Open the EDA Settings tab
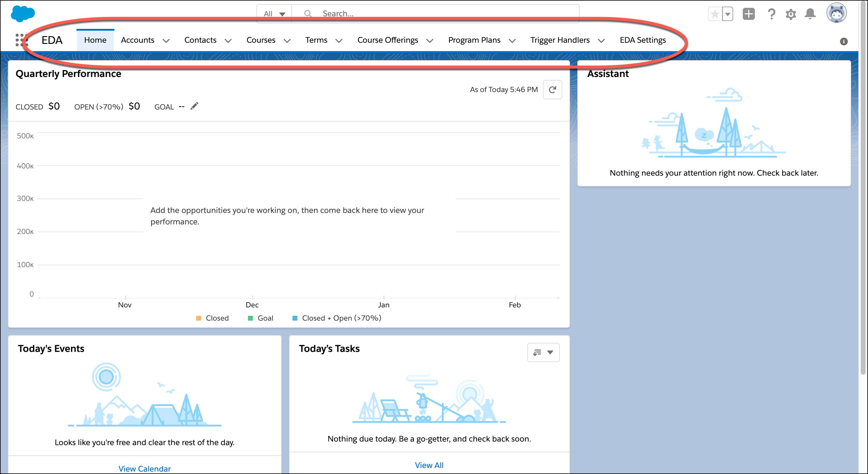The height and width of the screenshot is (474, 868). (643, 40)
